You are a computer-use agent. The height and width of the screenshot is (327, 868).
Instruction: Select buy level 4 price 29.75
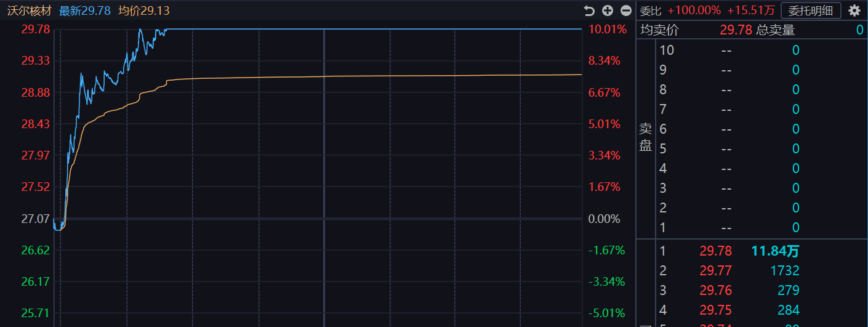[x=715, y=310]
